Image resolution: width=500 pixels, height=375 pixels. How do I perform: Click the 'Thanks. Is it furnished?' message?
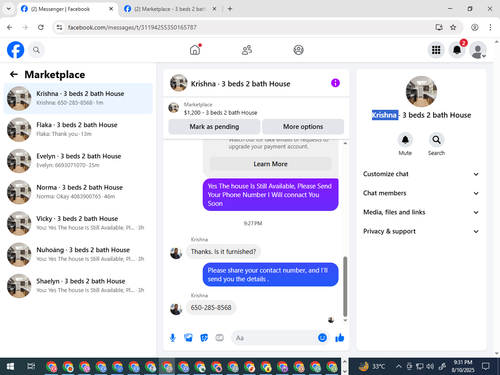tap(223, 252)
